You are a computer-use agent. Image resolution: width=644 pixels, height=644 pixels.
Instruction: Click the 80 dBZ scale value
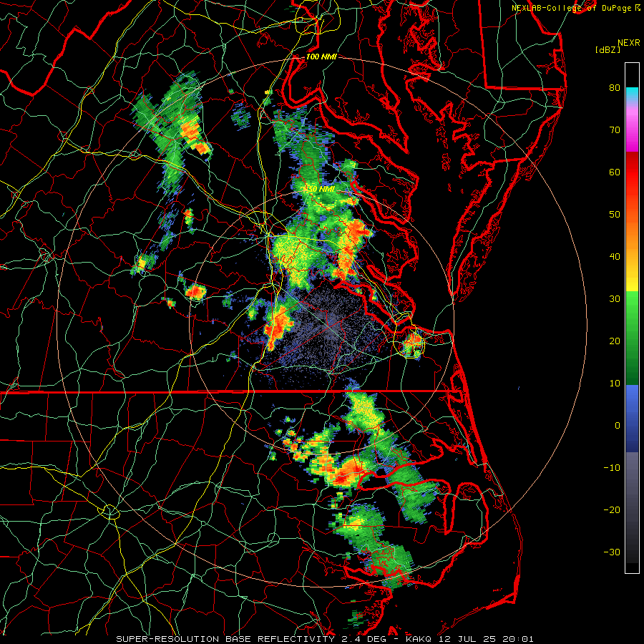click(x=615, y=87)
